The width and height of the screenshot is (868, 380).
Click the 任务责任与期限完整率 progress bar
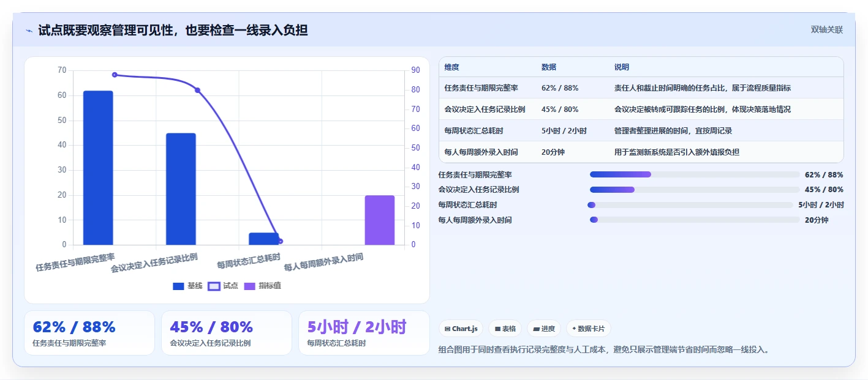click(695, 174)
